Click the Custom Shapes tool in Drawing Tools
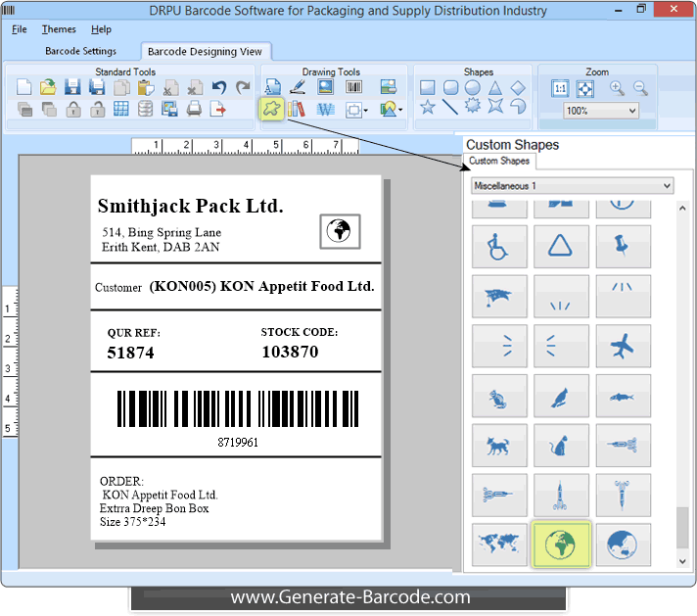 271,109
